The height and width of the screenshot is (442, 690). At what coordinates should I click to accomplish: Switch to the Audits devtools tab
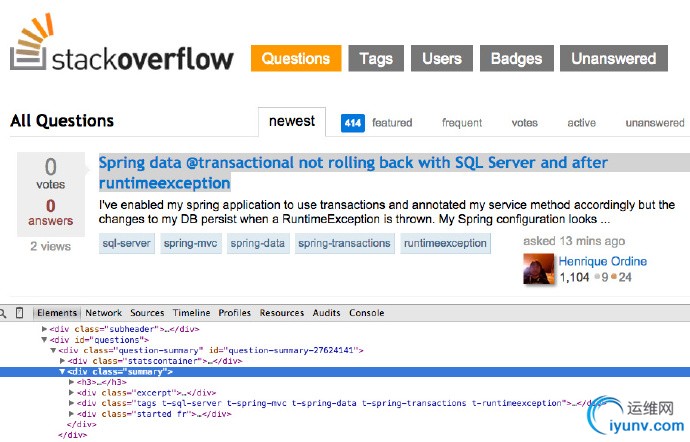tap(327, 313)
